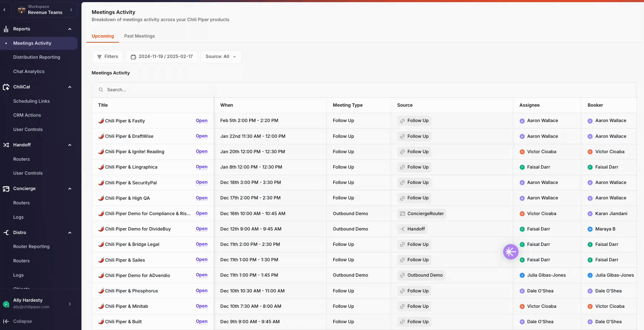644x330 pixels.
Task: Click Handoff source icon in DivideBuy row
Action: pos(402,229)
